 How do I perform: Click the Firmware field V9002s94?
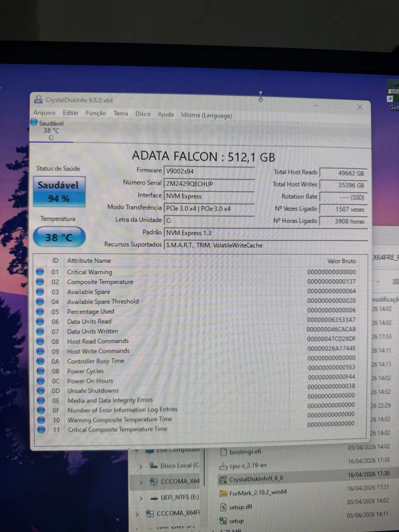[209, 171]
